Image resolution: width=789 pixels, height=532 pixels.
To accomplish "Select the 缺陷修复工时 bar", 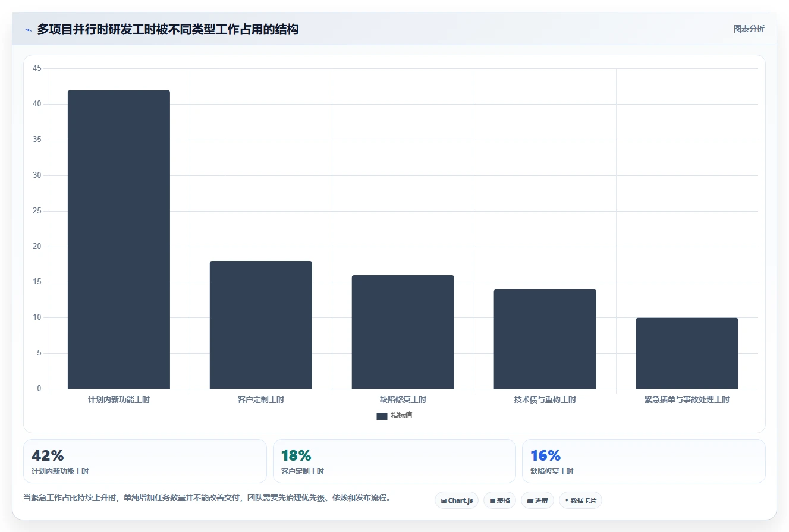I will tap(403, 332).
